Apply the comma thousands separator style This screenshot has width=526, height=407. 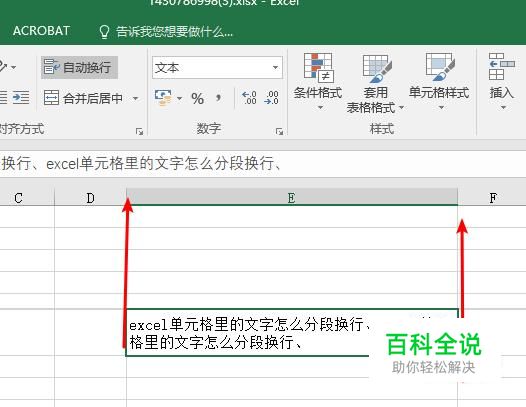click(x=218, y=98)
